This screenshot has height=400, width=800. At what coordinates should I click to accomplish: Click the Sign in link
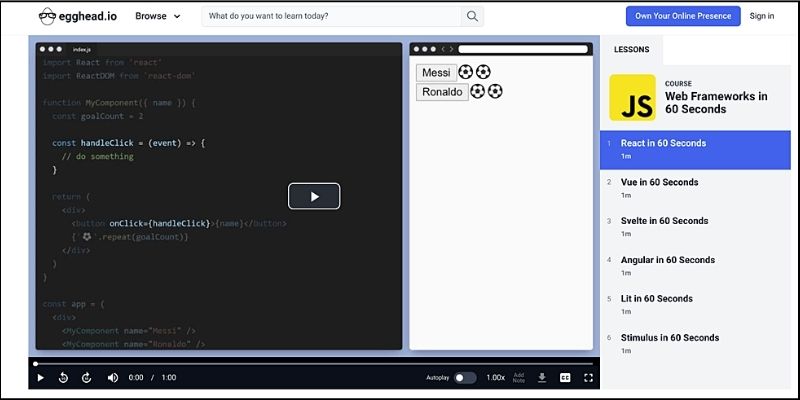click(x=761, y=16)
